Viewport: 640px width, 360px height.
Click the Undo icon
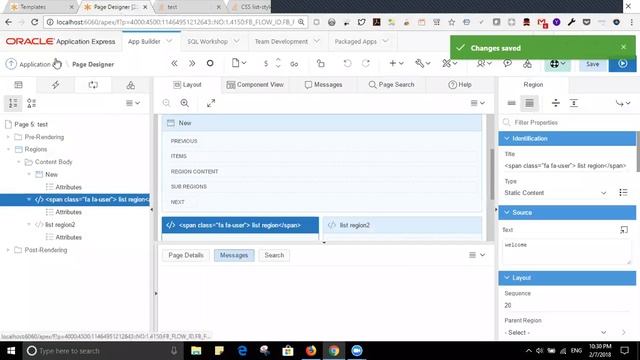(347, 63)
